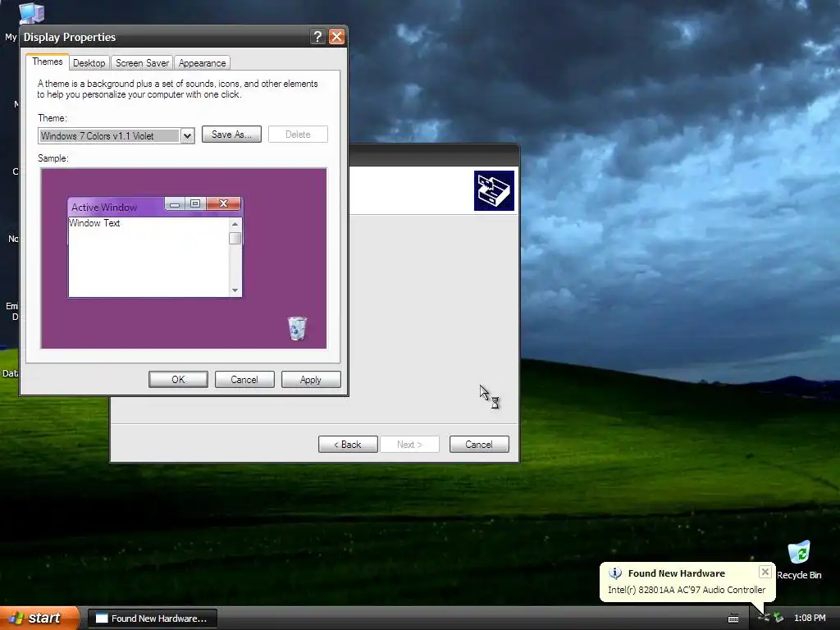
Task: Click the sample Active Window close button
Action: pyautogui.click(x=223, y=203)
